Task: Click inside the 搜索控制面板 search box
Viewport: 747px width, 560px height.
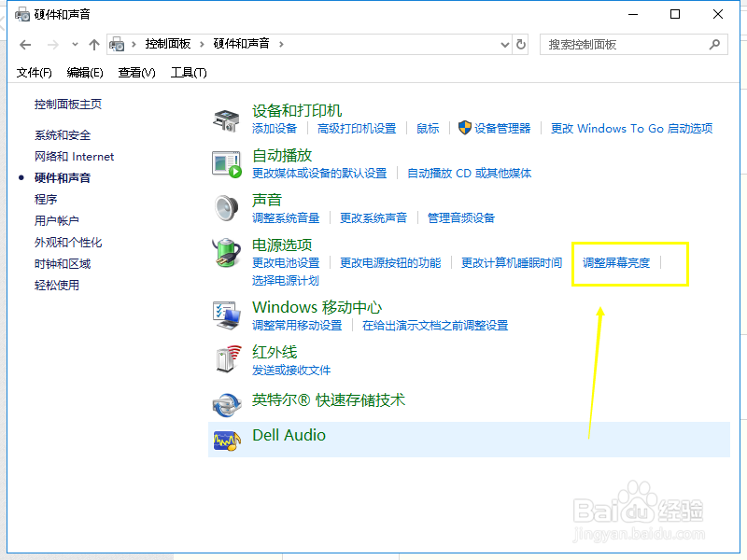Action: (x=626, y=44)
